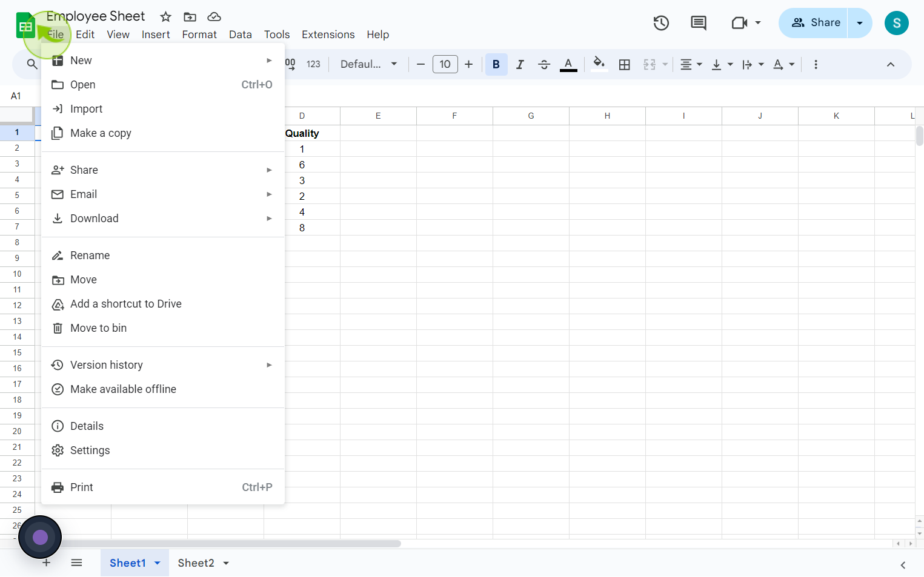924x577 pixels.
Task: Star the Employee Sheet document
Action: [165, 17]
